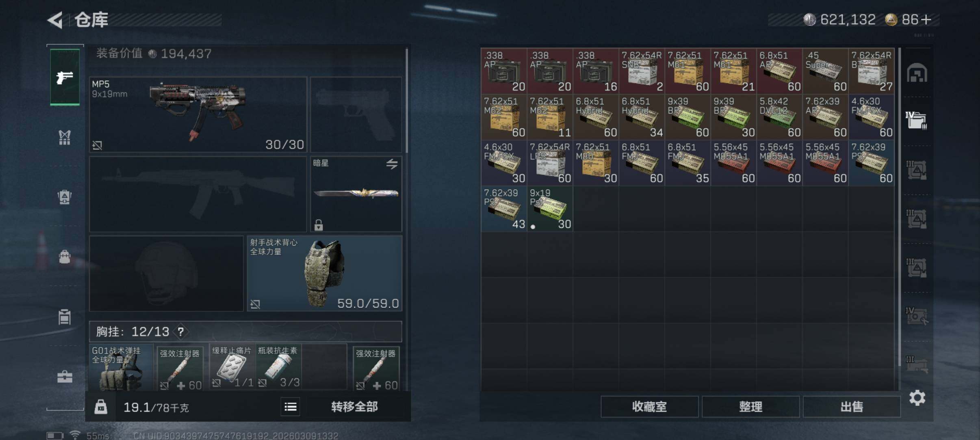Screen dimensions: 980x440
Task: Show the 胸挂 capacity help question mark
Action: [x=181, y=332]
